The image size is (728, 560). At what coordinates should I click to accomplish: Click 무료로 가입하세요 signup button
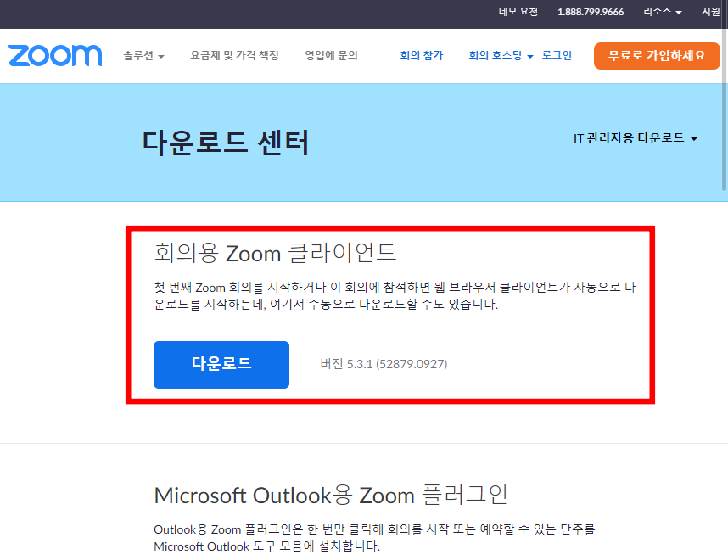(657, 56)
